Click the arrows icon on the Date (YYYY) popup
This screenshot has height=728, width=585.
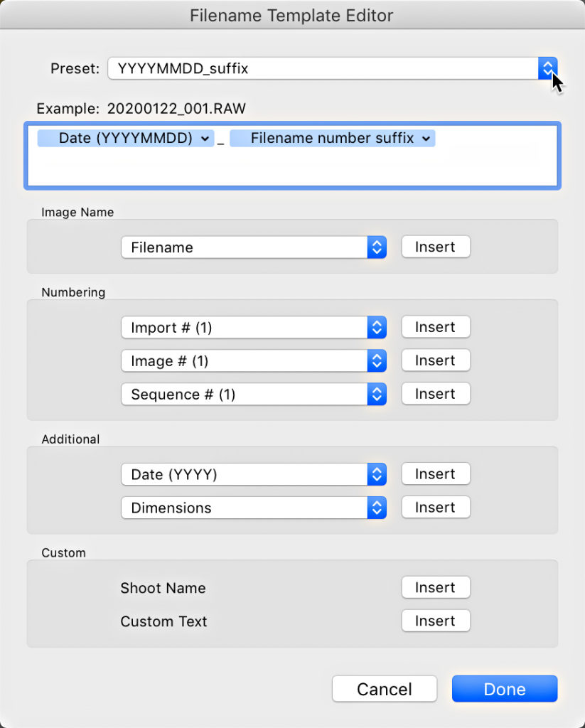click(377, 474)
